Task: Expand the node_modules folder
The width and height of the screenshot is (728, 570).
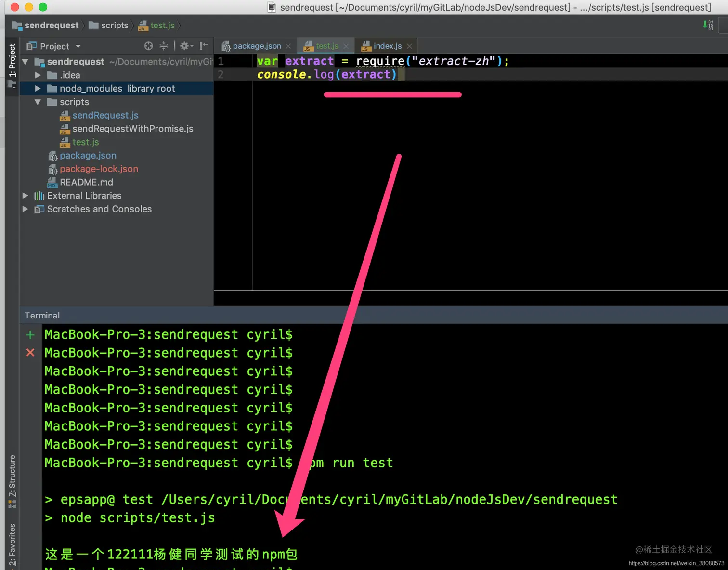Action: [x=38, y=89]
